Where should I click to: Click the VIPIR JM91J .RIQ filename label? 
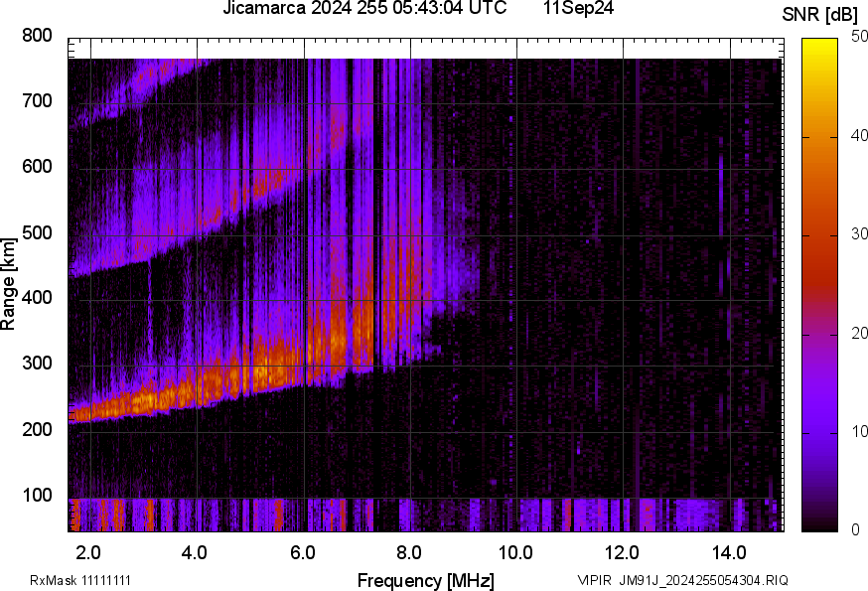(x=682, y=580)
